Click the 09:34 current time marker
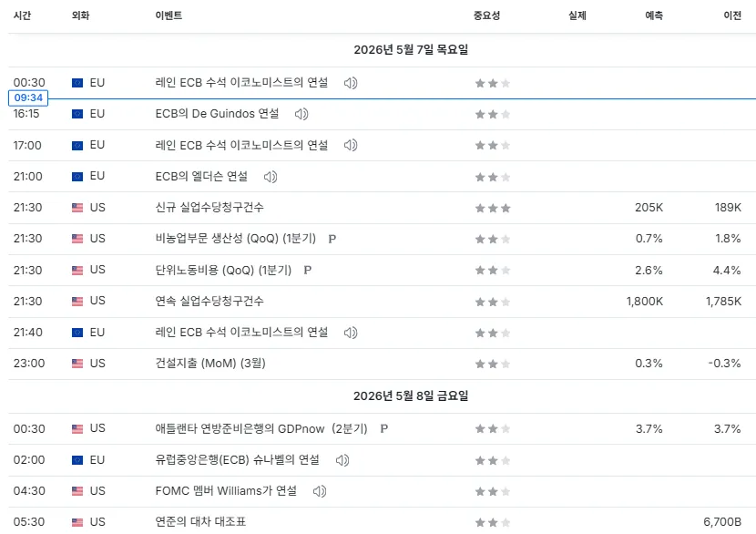 28,98
